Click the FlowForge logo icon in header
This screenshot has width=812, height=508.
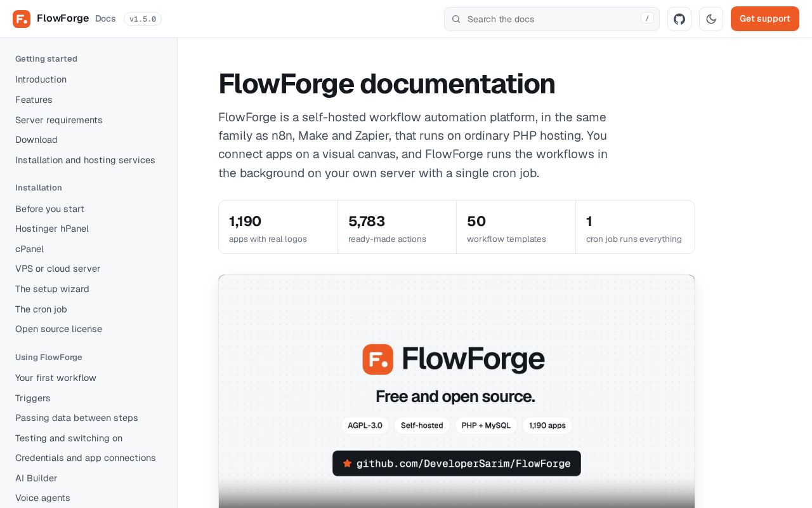point(22,19)
